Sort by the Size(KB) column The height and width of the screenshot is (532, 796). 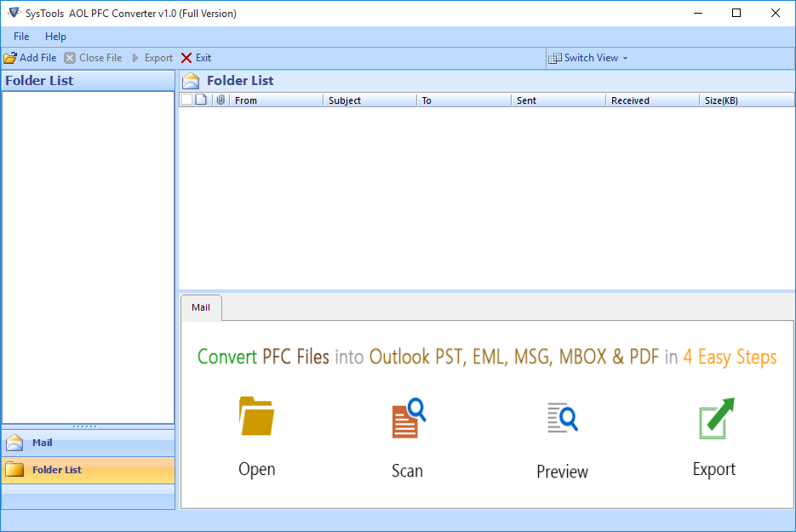click(x=747, y=100)
